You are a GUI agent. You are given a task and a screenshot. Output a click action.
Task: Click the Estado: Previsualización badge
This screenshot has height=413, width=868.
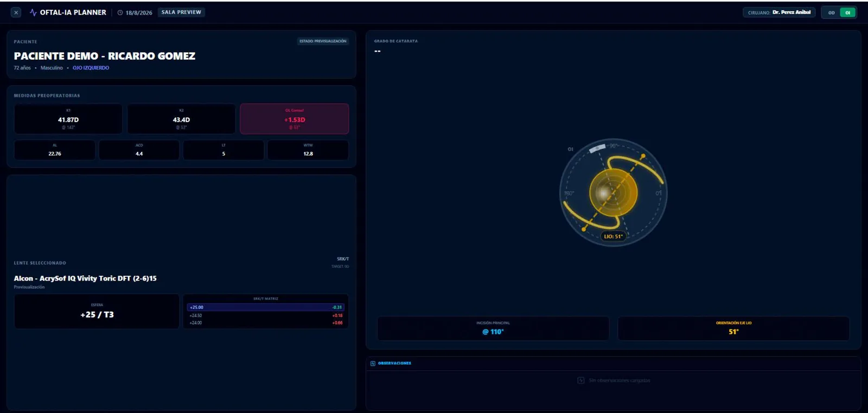tap(323, 41)
